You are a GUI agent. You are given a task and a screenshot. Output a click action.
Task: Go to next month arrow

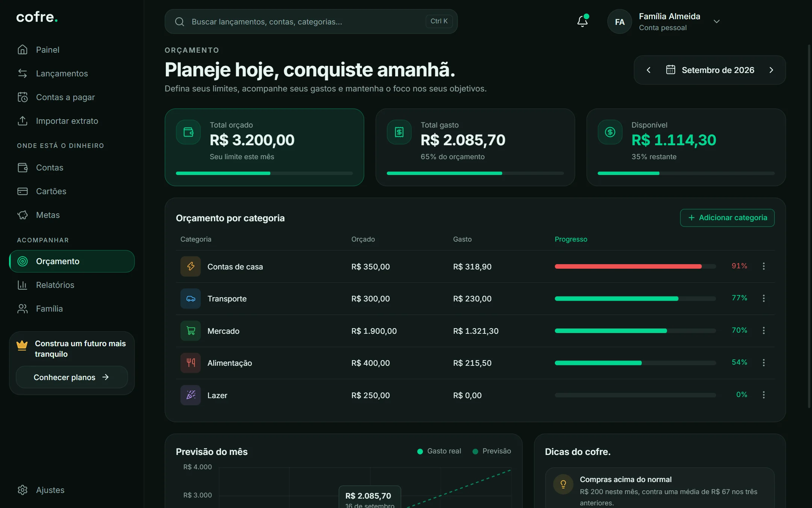[x=771, y=70]
